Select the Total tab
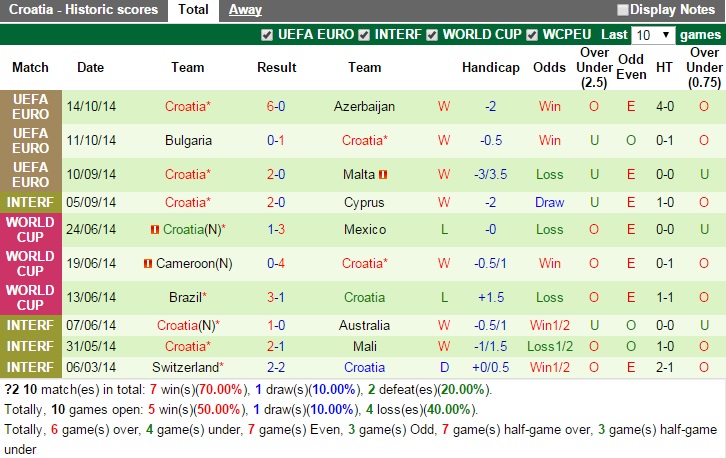726x458 pixels. pyautogui.click(x=193, y=10)
